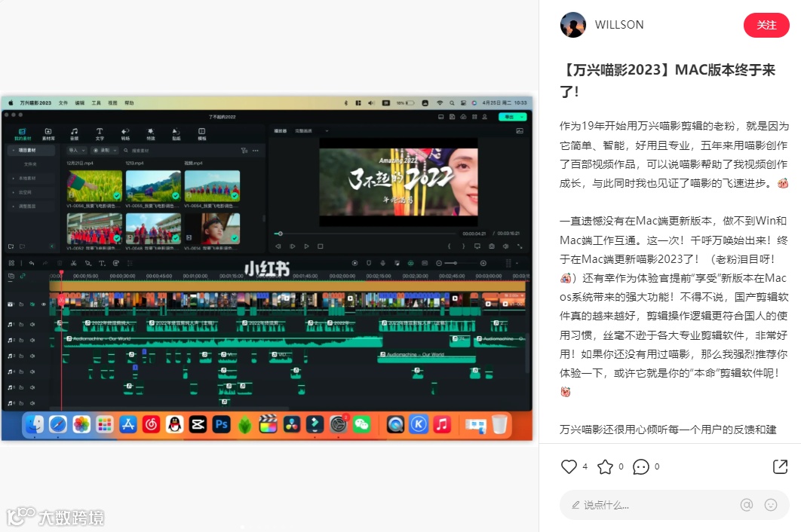Open the 文字 text panel
This screenshot has height=532, width=801.
click(102, 134)
